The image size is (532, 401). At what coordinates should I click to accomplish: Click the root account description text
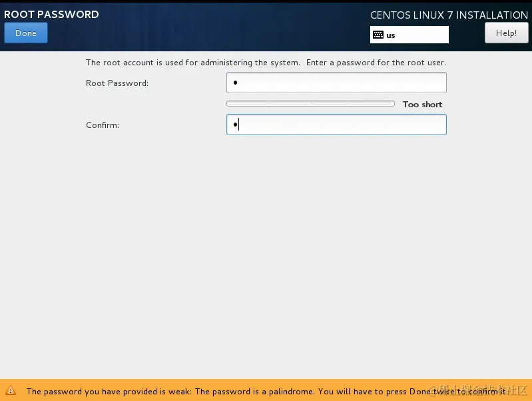266,63
